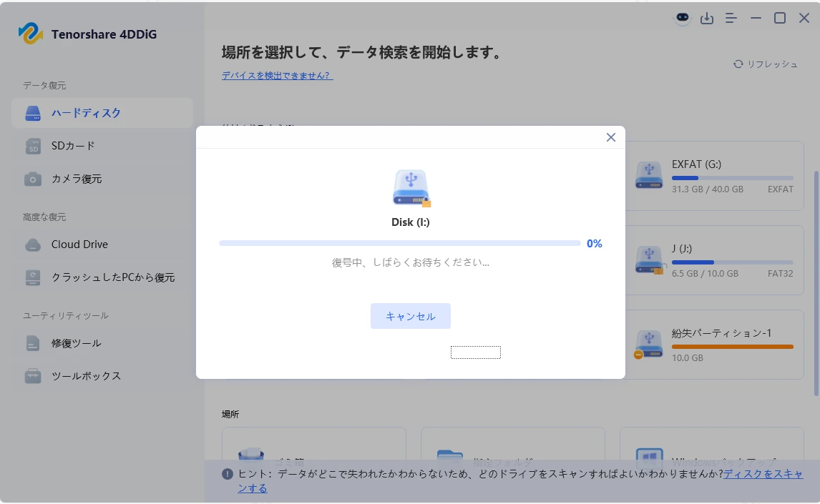Open the デバイスを検出できません? link

(277, 75)
